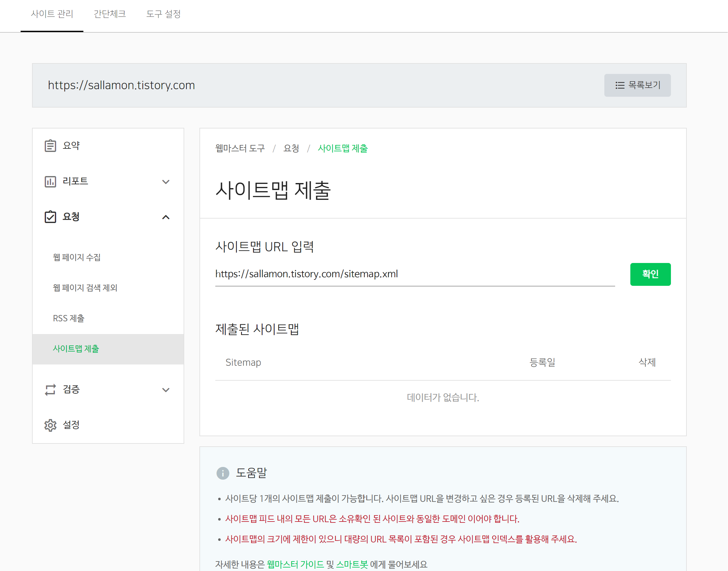The image size is (728, 571).
Task: Click the list icon in 목록보기 button
Action: coord(620,85)
